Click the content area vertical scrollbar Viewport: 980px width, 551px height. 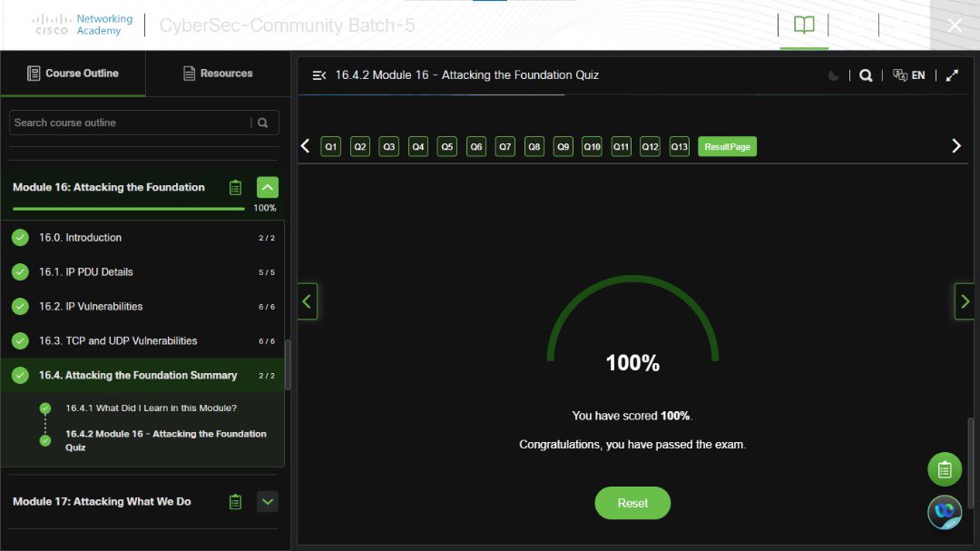[971, 463]
